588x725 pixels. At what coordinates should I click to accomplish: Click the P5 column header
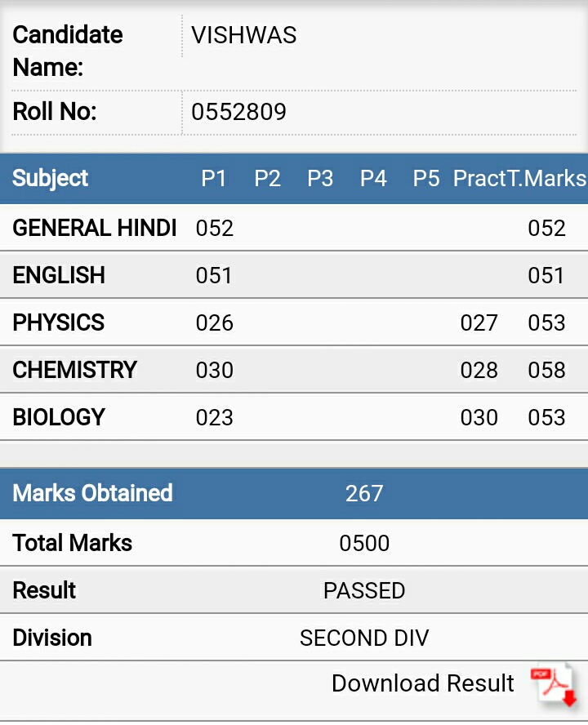pos(425,179)
